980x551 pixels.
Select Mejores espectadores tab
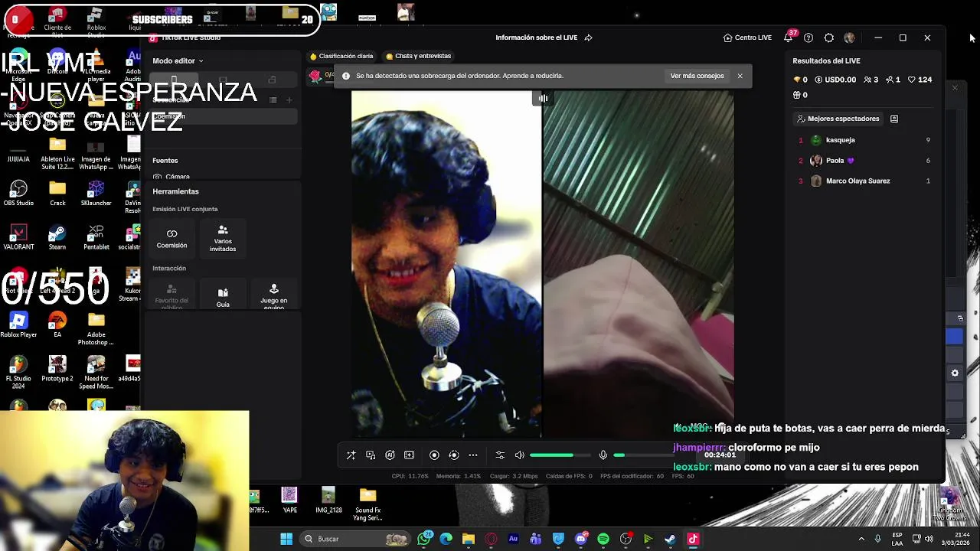click(838, 119)
